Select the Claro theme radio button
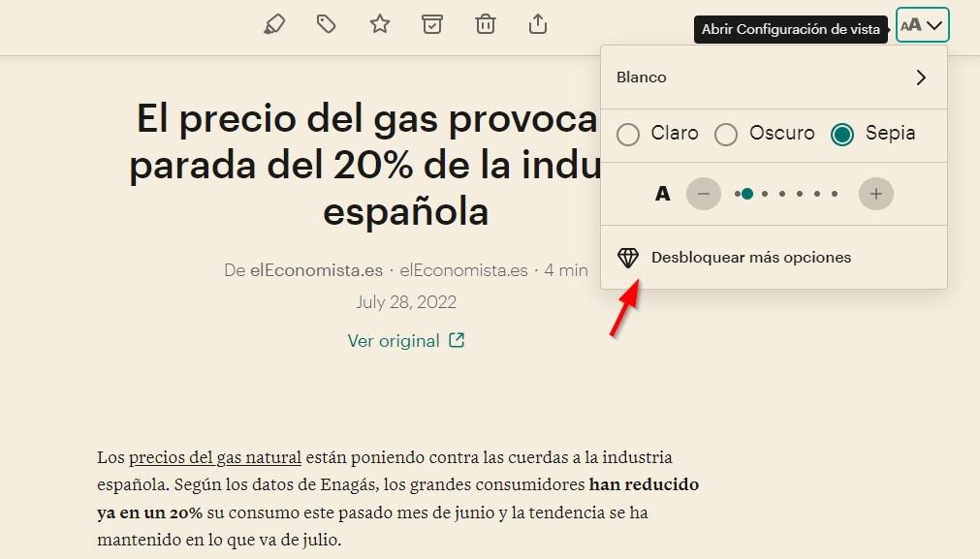Image resolution: width=980 pixels, height=559 pixels. click(x=628, y=134)
